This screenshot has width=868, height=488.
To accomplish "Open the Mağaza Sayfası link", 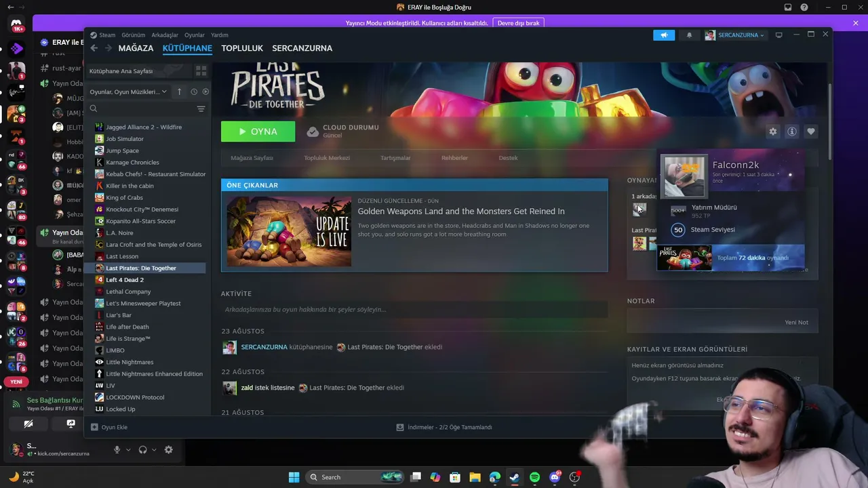I will [x=252, y=158].
